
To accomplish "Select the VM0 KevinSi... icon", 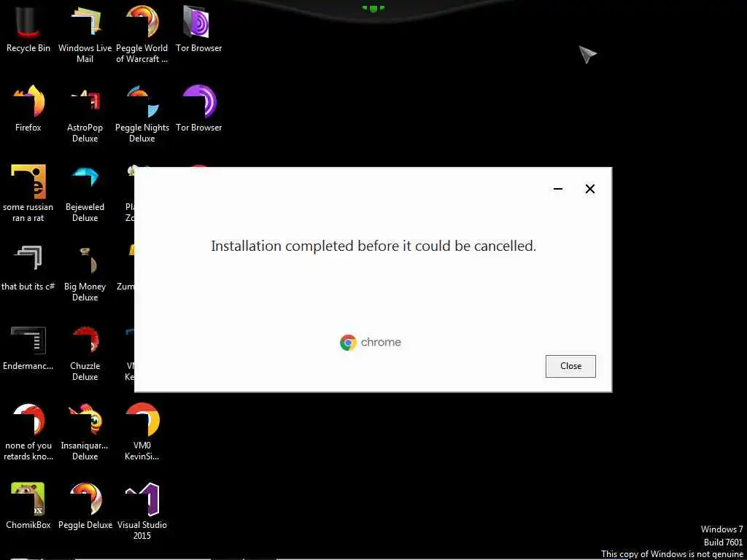I will (x=142, y=432).
